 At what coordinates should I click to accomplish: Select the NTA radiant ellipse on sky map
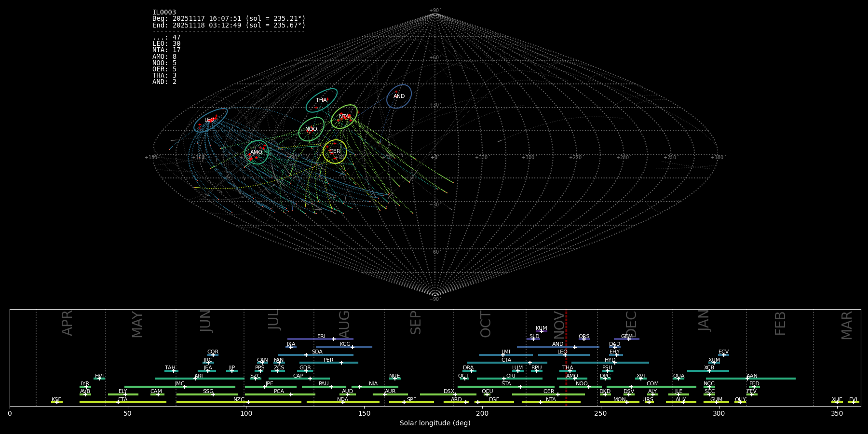(x=344, y=117)
